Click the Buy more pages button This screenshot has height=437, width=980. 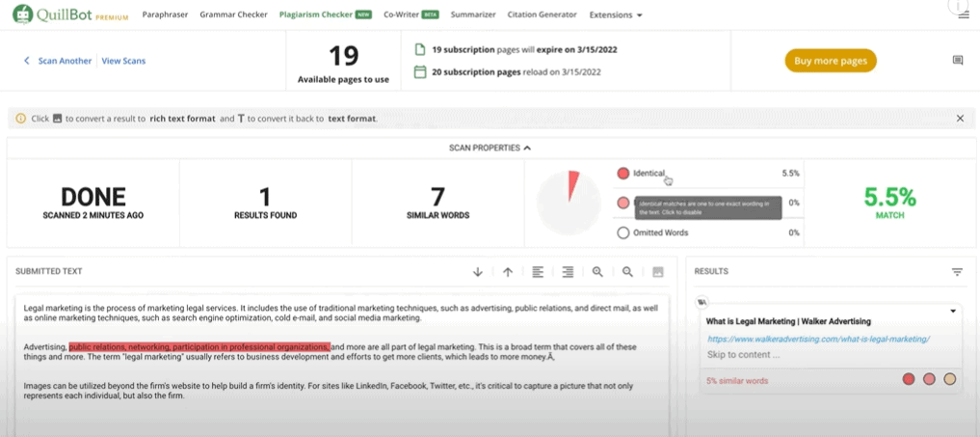pyautogui.click(x=830, y=61)
